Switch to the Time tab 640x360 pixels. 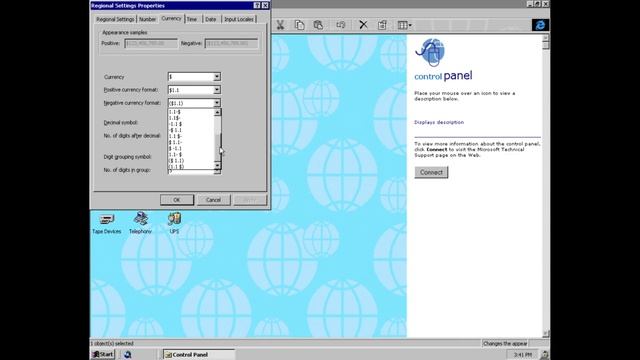(192, 19)
